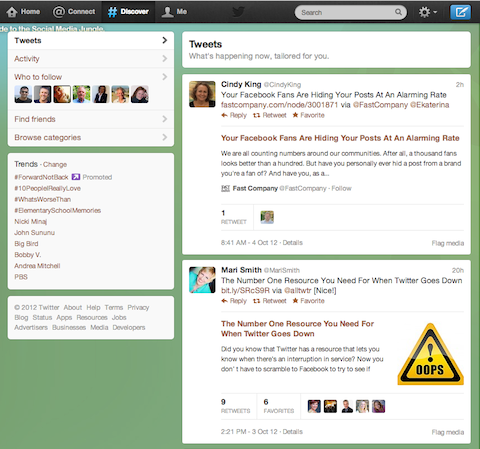Viewport: 480px width, 449px height.
Task: Open Cindy King's profile picture
Action: point(202,94)
